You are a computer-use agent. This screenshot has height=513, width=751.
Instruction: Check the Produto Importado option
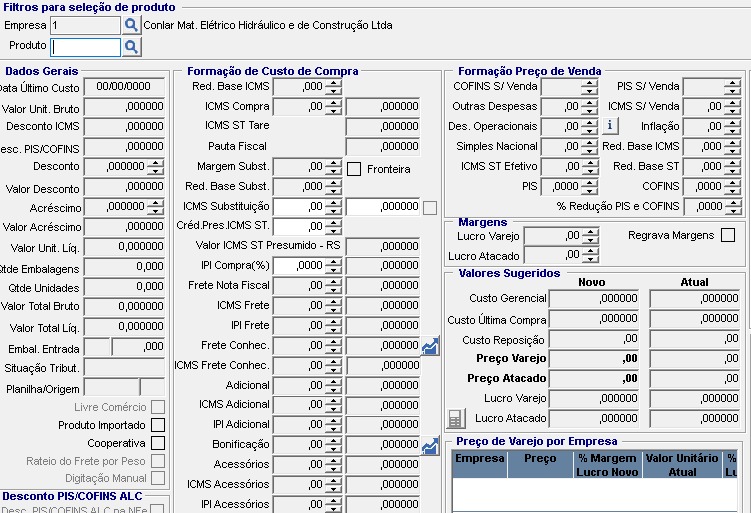coord(157,425)
